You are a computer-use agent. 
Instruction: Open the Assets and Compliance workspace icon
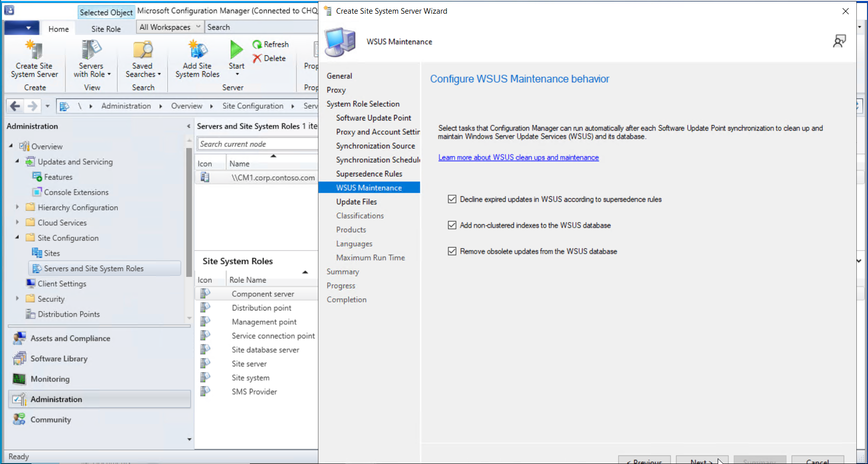pos(19,338)
